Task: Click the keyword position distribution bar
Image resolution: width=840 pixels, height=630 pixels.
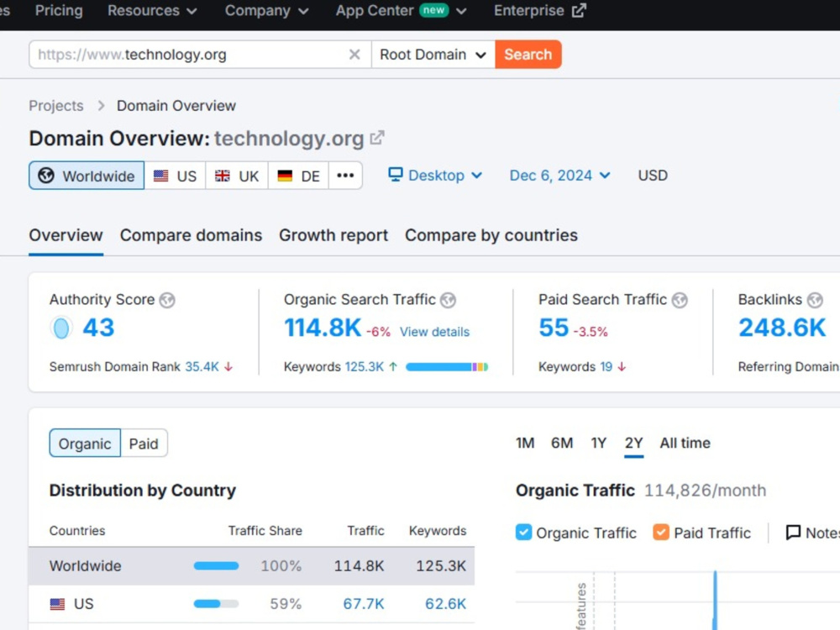Action: click(x=447, y=367)
